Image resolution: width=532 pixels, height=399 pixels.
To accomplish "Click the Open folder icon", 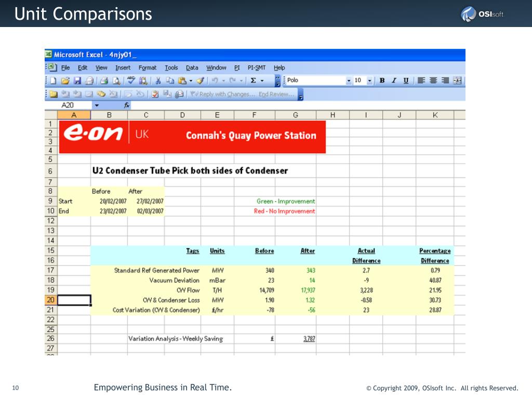I will (x=65, y=81).
